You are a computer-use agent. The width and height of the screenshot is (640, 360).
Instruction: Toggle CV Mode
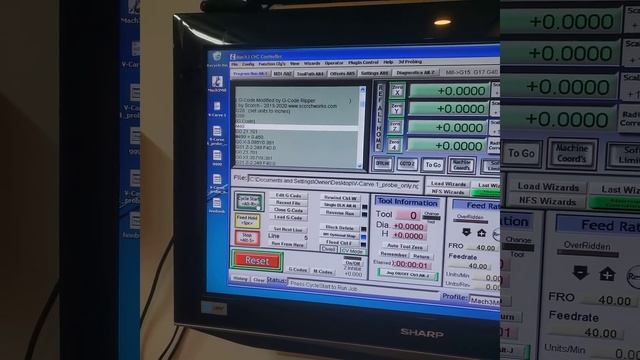point(352,251)
